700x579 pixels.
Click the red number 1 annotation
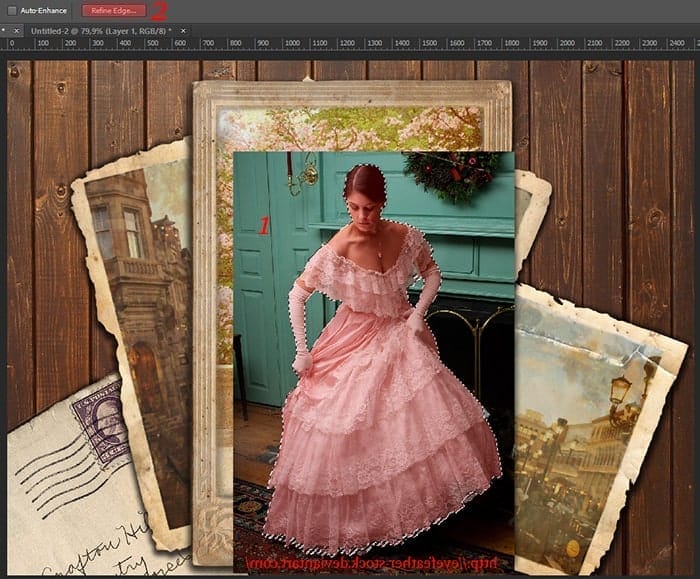coord(264,226)
